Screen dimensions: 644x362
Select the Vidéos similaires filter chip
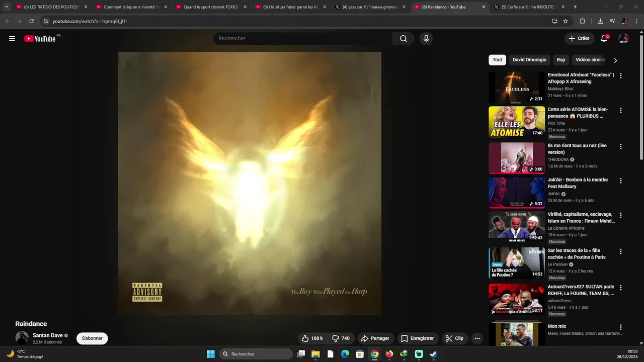point(590,60)
